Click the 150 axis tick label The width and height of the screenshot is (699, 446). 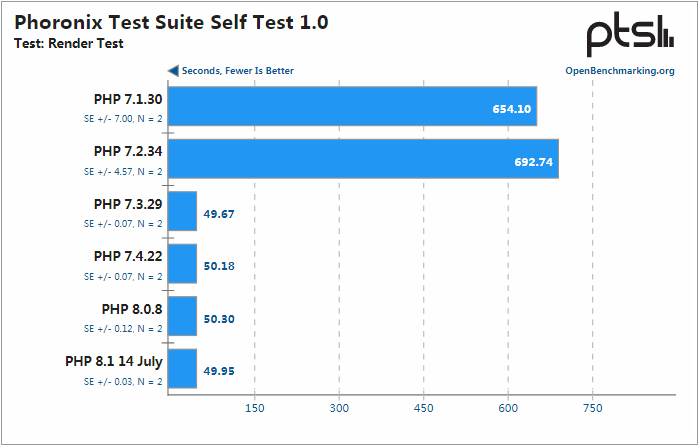pos(254,408)
